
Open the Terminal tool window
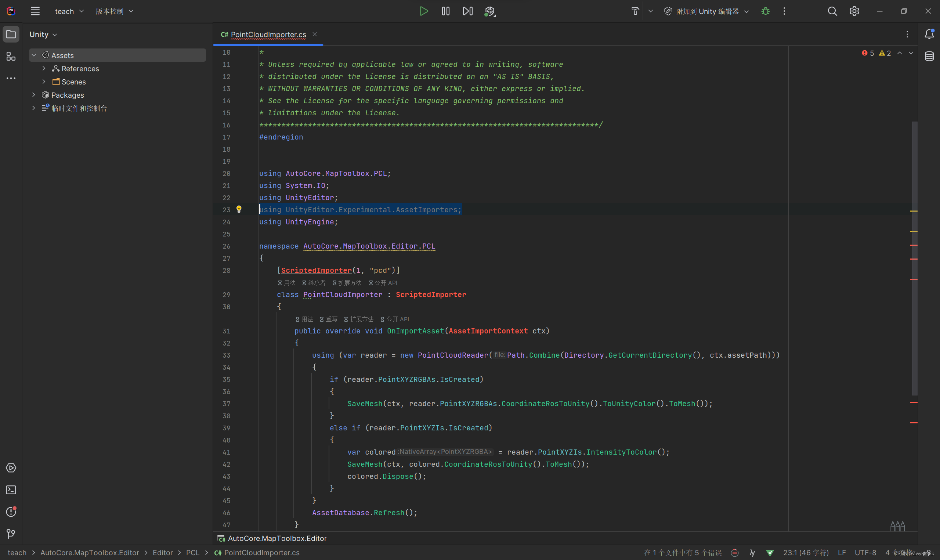pyautogui.click(x=11, y=490)
